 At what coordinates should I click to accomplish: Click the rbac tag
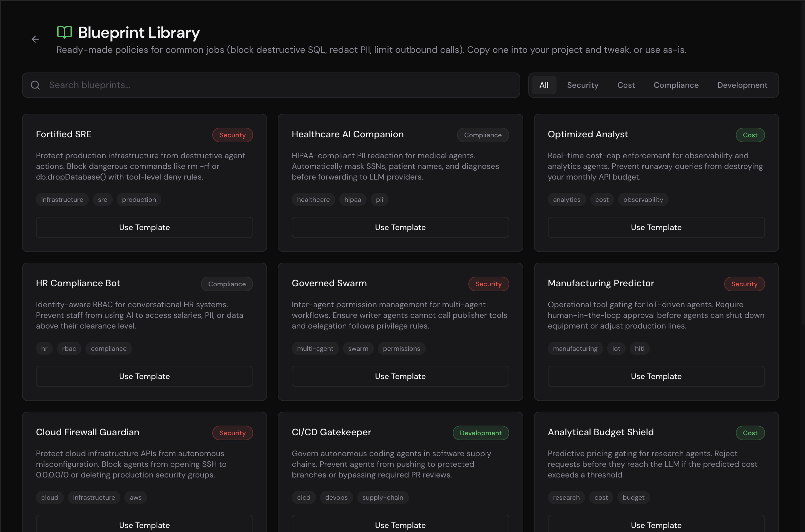click(x=69, y=348)
